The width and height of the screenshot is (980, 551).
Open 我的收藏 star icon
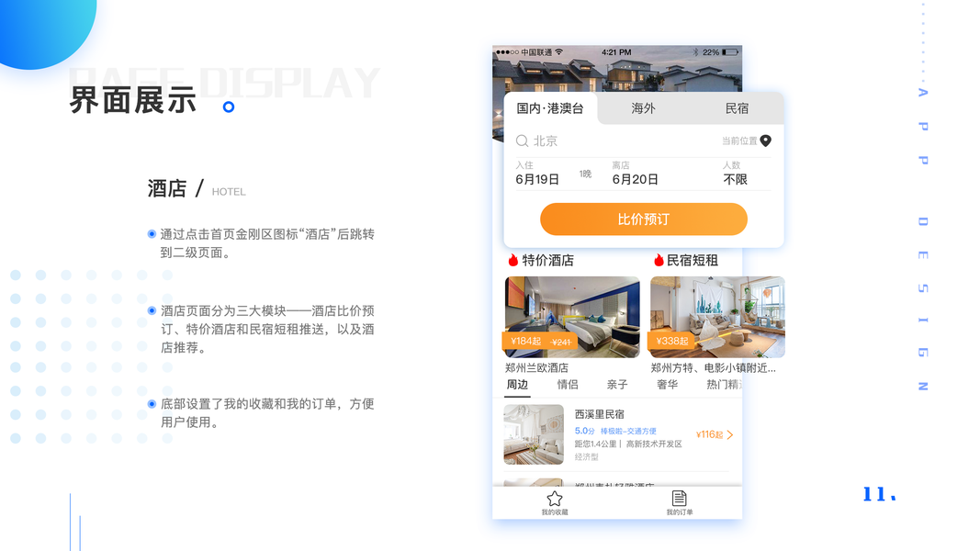pyautogui.click(x=555, y=499)
